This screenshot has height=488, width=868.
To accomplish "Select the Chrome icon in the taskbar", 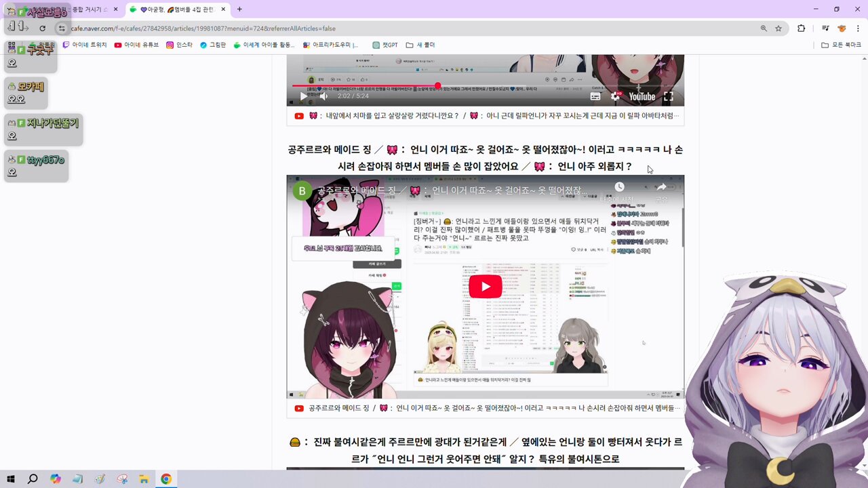I will click(x=166, y=479).
